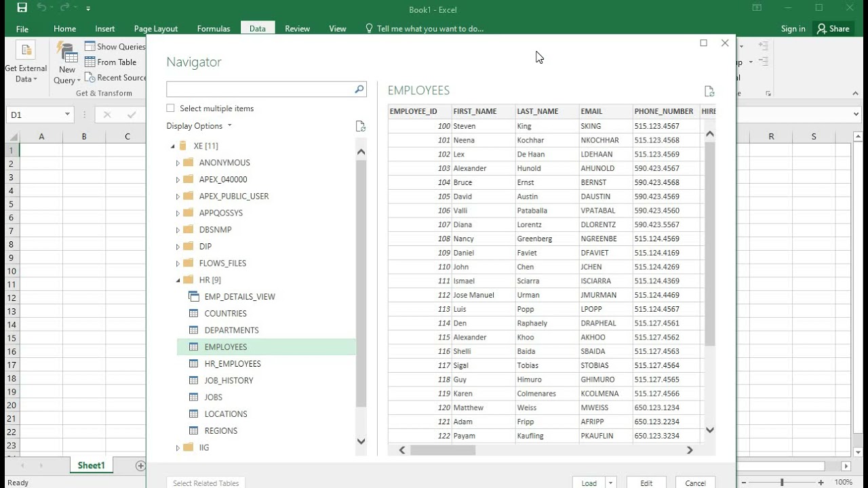Image resolution: width=868 pixels, height=488 pixels.
Task: Click the preview refresh icon near EMPLOYEES title
Action: (x=709, y=91)
